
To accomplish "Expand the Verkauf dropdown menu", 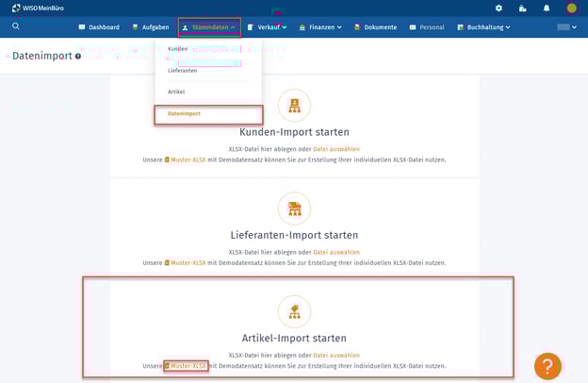I will tap(268, 27).
